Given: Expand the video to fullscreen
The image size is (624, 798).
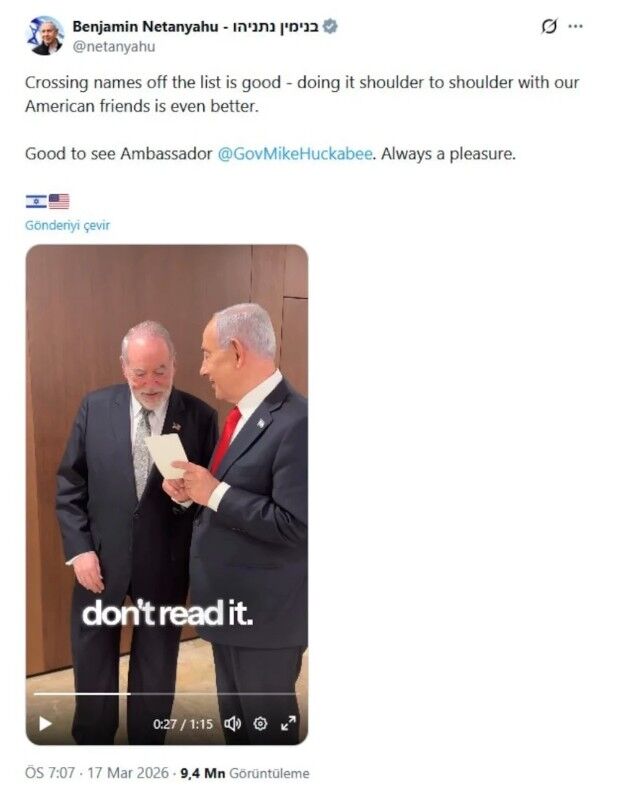Looking at the screenshot, I should [288, 723].
